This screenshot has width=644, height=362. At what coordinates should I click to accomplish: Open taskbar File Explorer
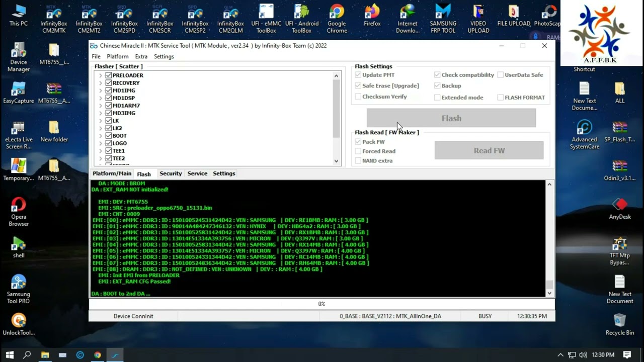(45, 355)
